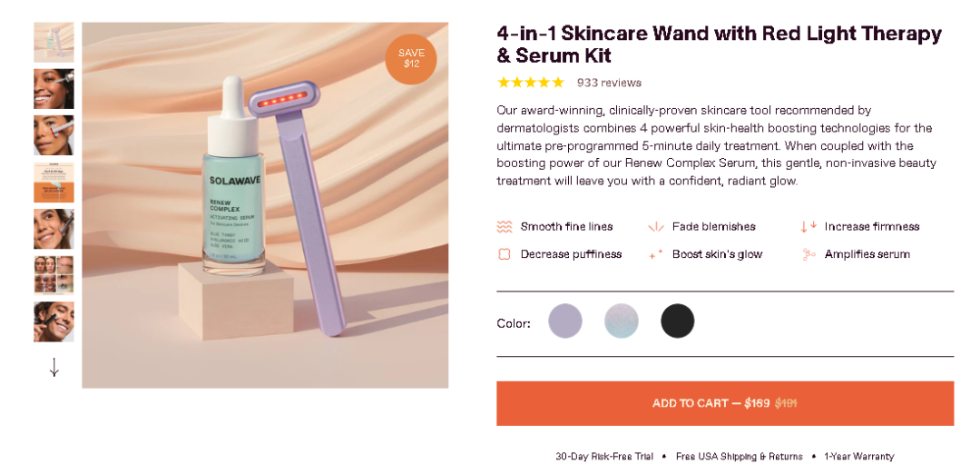Click the Free USA Shipping & Returns text
The width and height of the screenshot is (980, 474).
point(739,456)
